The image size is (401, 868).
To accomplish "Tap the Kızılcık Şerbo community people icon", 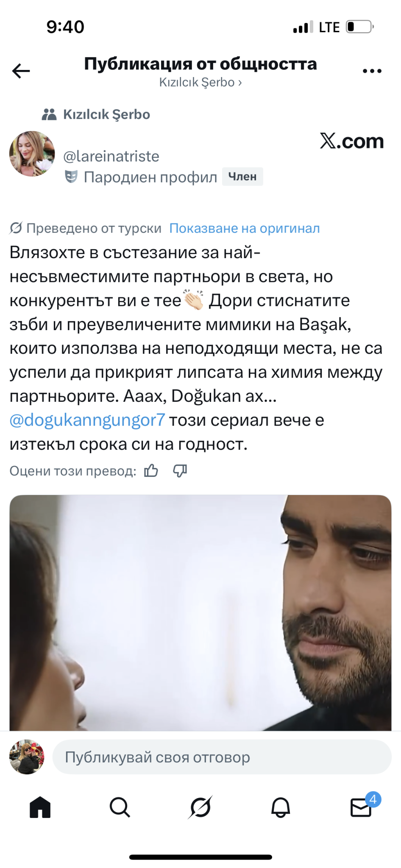I will (x=49, y=114).
